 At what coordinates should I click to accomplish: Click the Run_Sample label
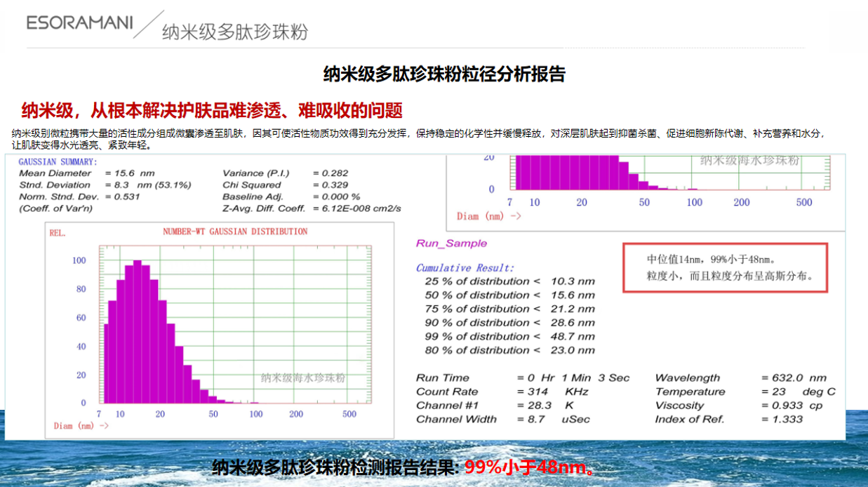(451, 243)
